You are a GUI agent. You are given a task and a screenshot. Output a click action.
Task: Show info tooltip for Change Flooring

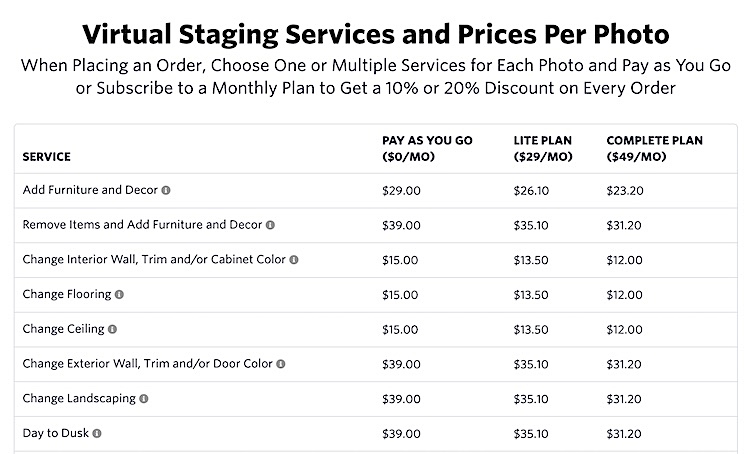pos(119,295)
